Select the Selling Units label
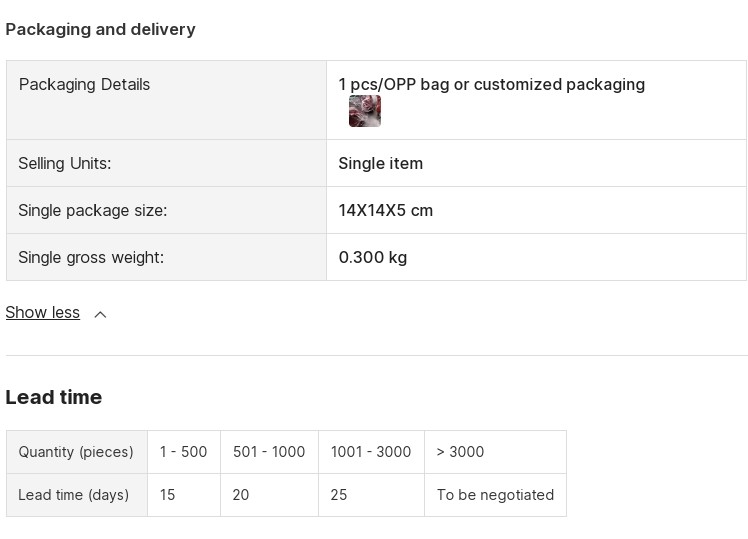The height and width of the screenshot is (539, 748). click(x=65, y=164)
